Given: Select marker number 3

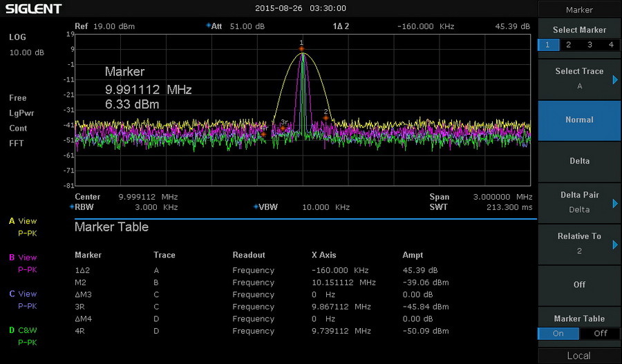Looking at the screenshot, I should (590, 45).
